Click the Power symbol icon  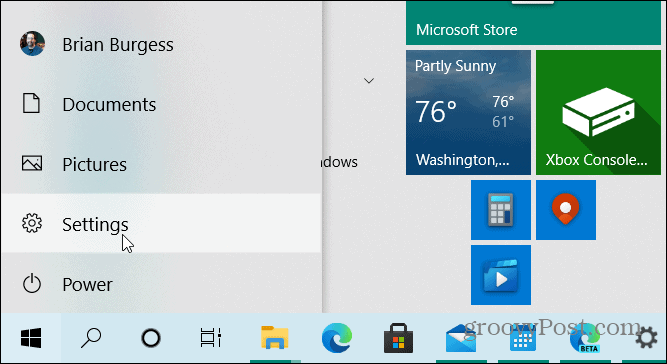[32, 284]
